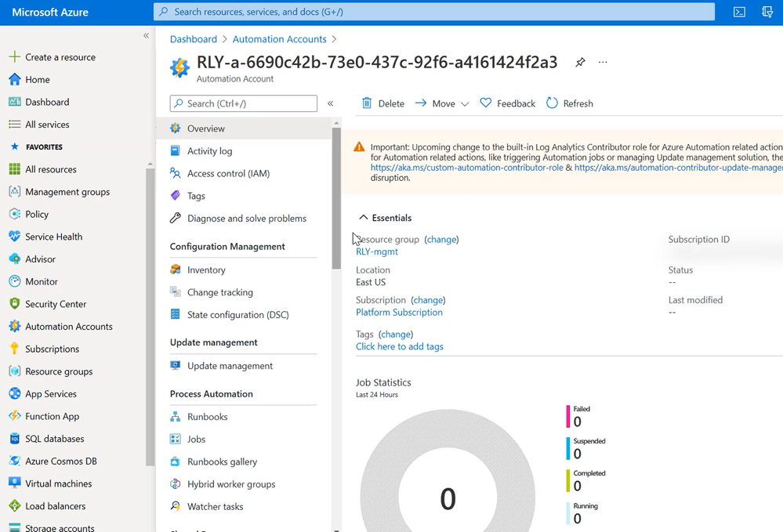Click the Refresh circular arrow icon

point(552,103)
